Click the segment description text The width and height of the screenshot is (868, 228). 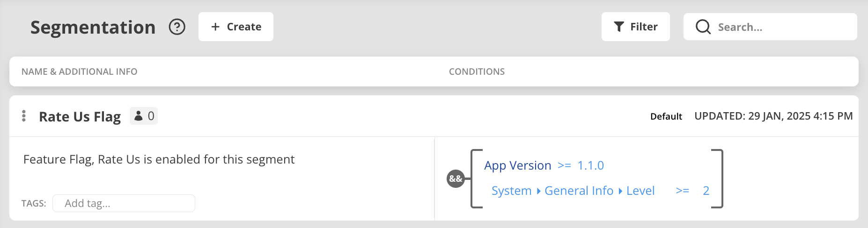(x=159, y=159)
